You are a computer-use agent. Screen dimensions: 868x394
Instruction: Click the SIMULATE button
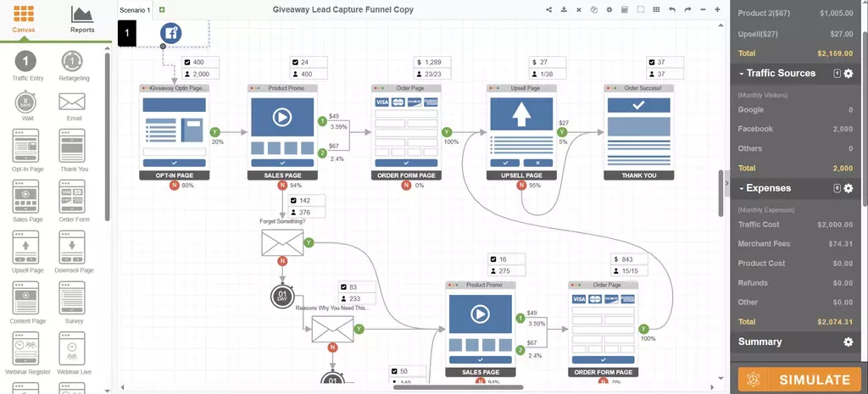(x=799, y=380)
